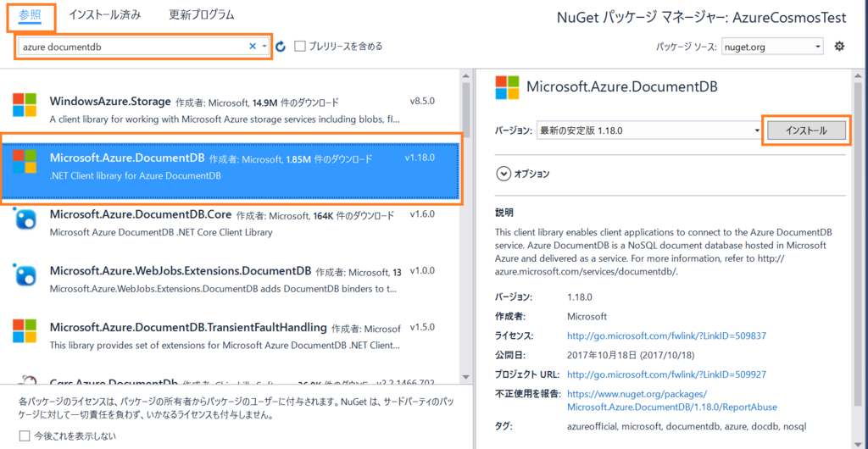Viewport: 868px width, 449px height.
Task: Switch to the 更新プログラム tab
Action: pos(202,15)
